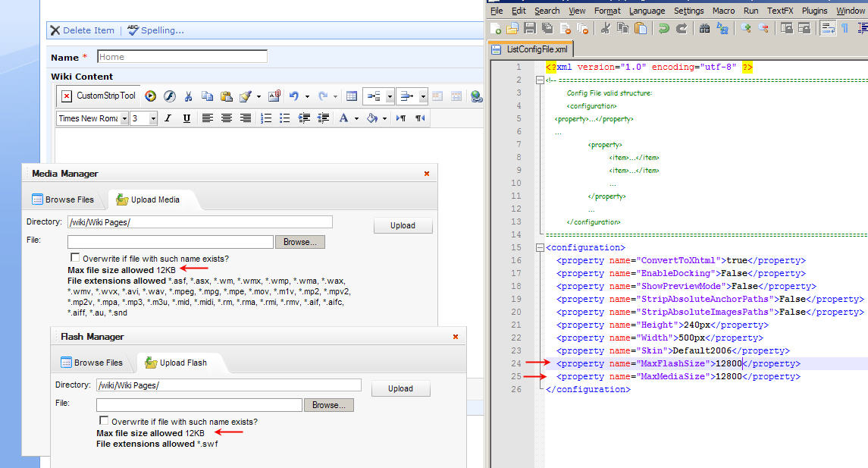Click the Find binoculars icon in Notepad++
This screenshot has width=868, height=468.
(704, 29)
